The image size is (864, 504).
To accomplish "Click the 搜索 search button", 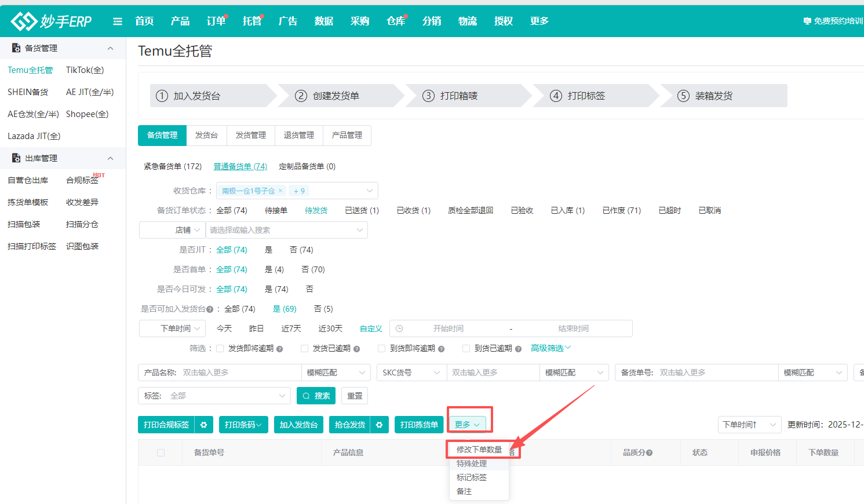I will tap(316, 396).
